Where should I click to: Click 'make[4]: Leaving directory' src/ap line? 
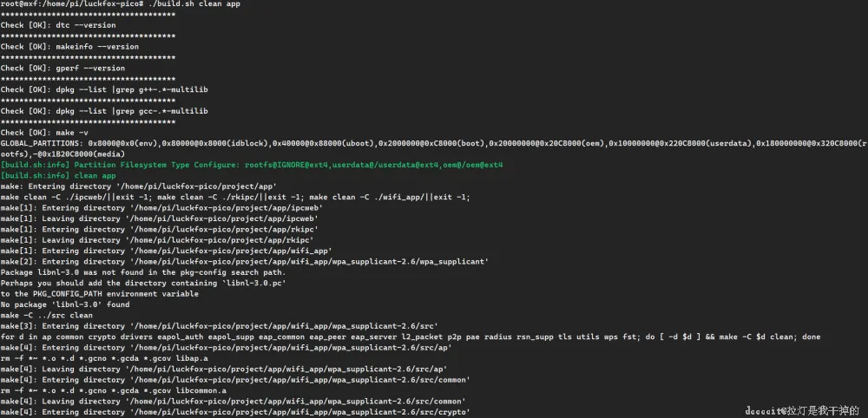pyautogui.click(x=224, y=369)
